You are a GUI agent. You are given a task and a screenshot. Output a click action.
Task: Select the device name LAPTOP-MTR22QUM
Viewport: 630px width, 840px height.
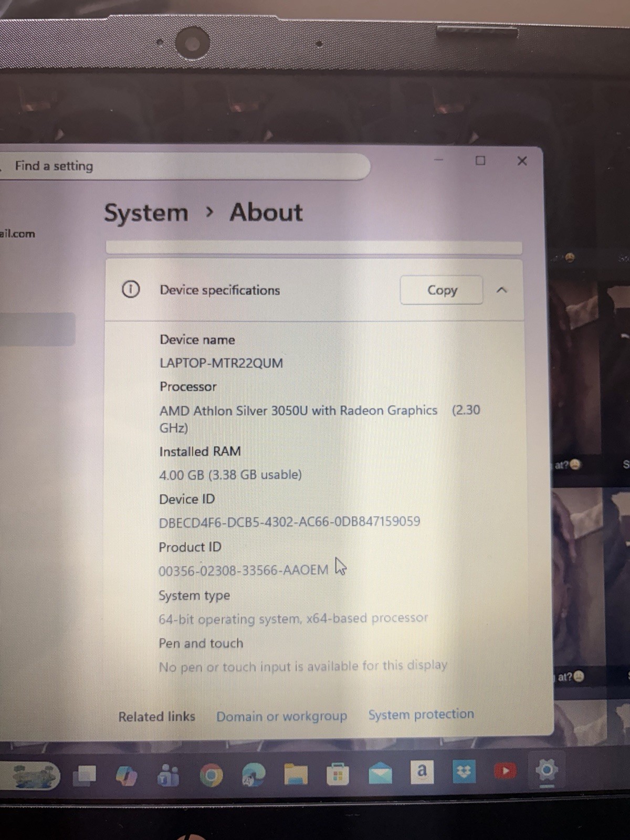pos(221,363)
